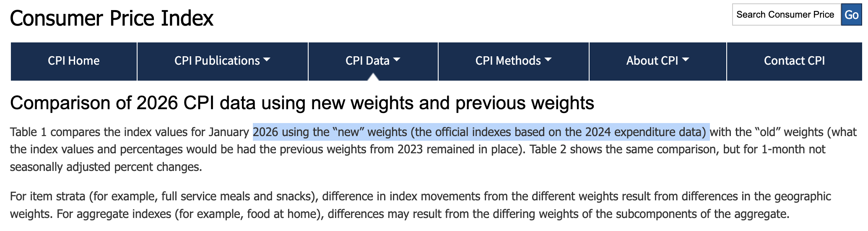Expand the CPI Data dropdown arrow
The height and width of the screenshot is (231, 868).
coord(397,60)
